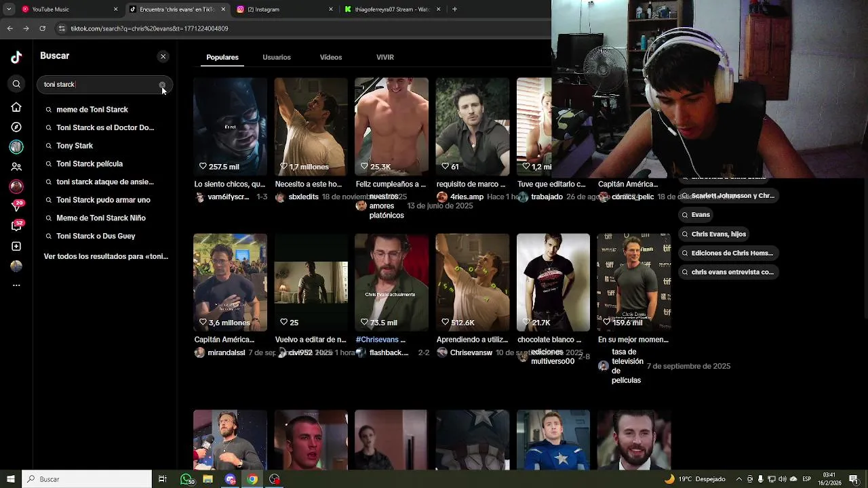
Task: Open Activity icon with 20 badge
Action: coord(16,206)
